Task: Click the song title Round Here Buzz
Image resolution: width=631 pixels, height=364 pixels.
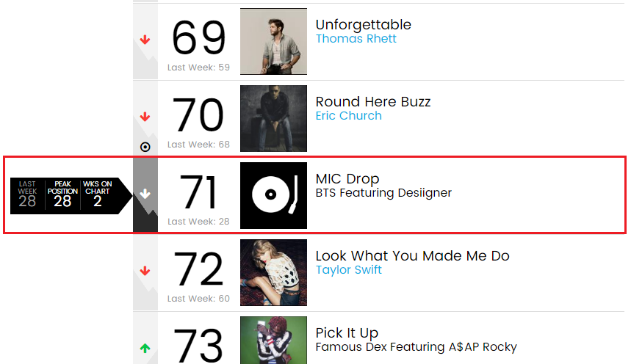Action: click(x=372, y=102)
